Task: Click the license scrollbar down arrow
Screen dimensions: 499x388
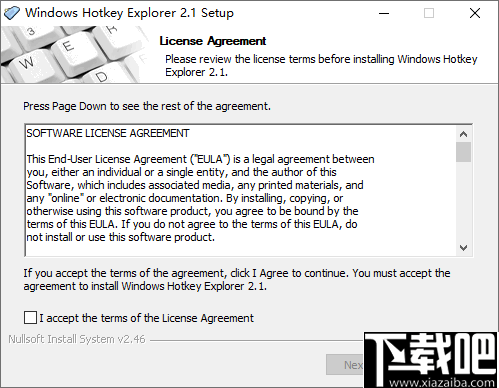Action: (x=463, y=248)
